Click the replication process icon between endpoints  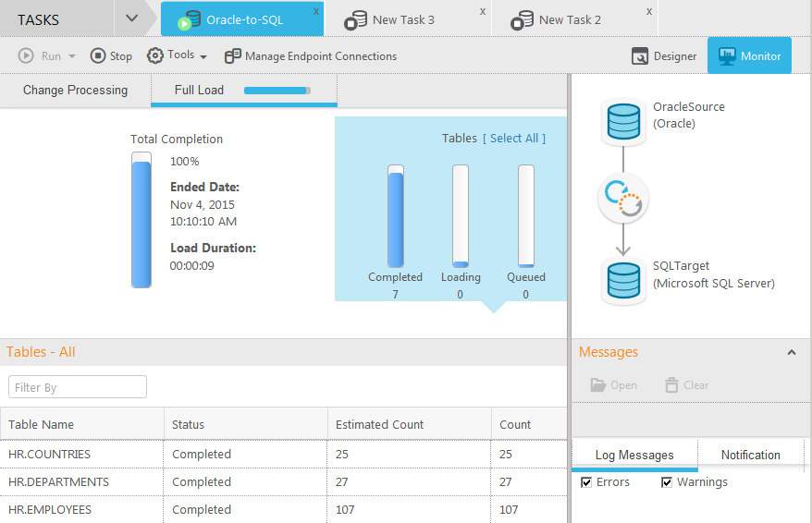coord(623,200)
